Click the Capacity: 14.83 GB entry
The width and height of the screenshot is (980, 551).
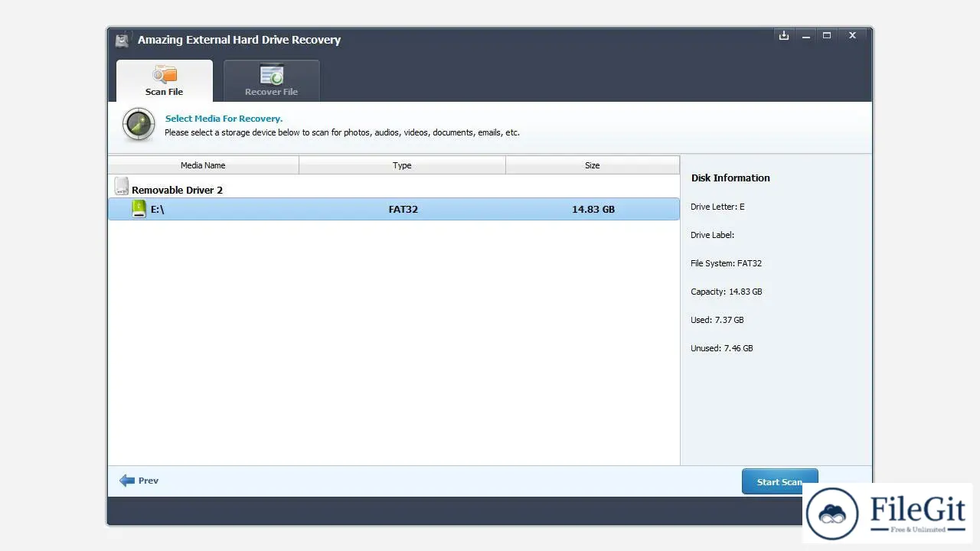[726, 292]
